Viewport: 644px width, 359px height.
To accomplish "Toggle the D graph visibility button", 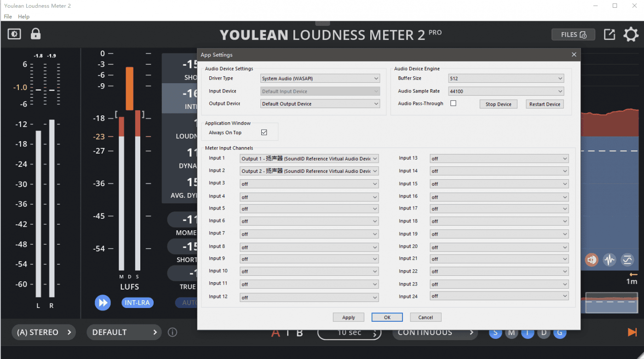I will point(544,332).
